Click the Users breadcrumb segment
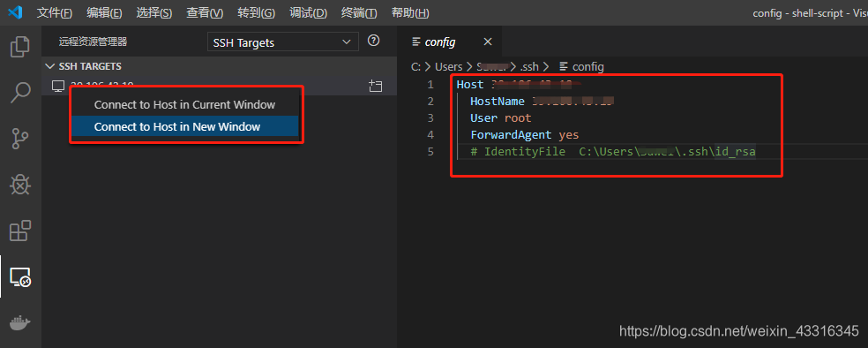Screen dimensions: 868x348 point(448,66)
